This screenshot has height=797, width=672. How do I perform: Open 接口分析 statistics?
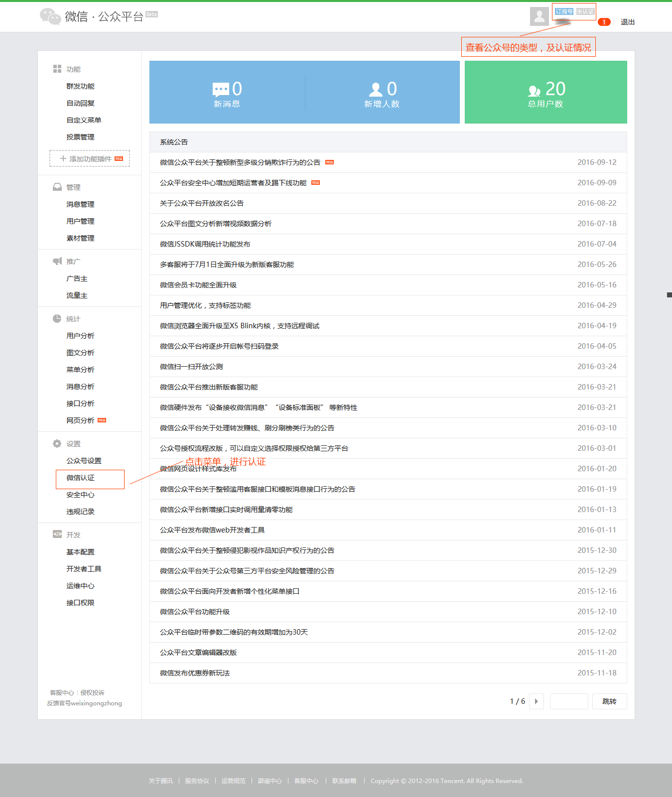click(x=80, y=403)
